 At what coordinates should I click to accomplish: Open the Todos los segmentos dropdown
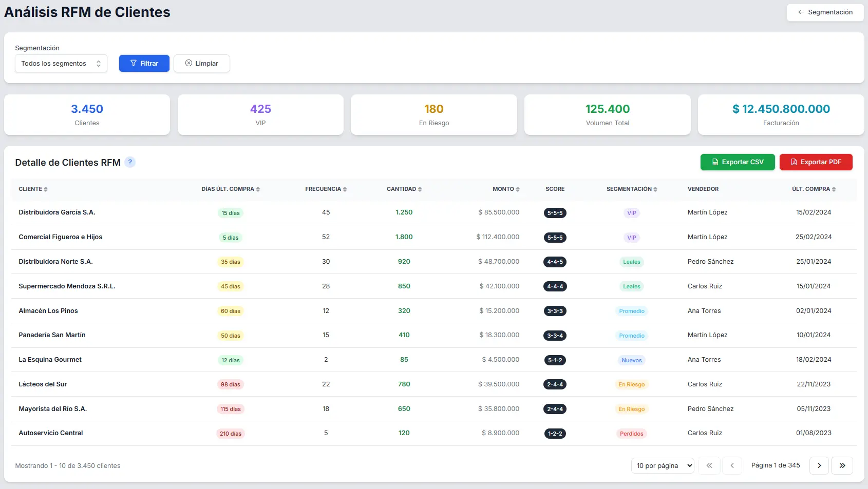[x=61, y=64]
